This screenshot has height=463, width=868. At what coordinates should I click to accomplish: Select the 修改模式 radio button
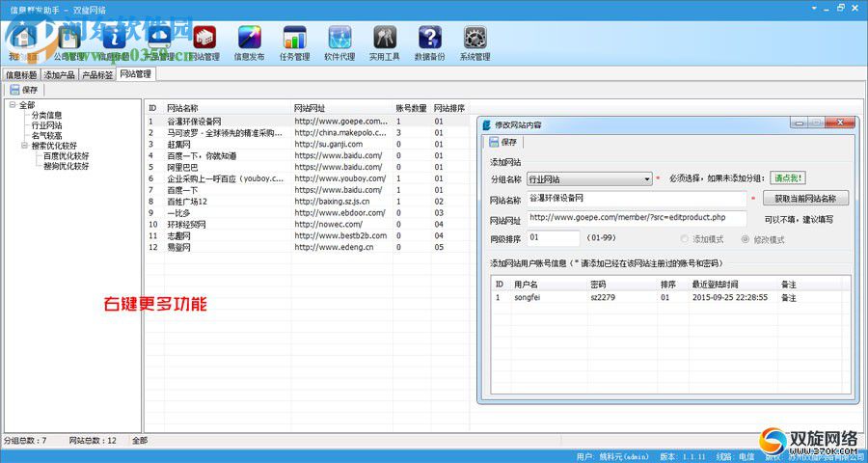[x=746, y=238]
